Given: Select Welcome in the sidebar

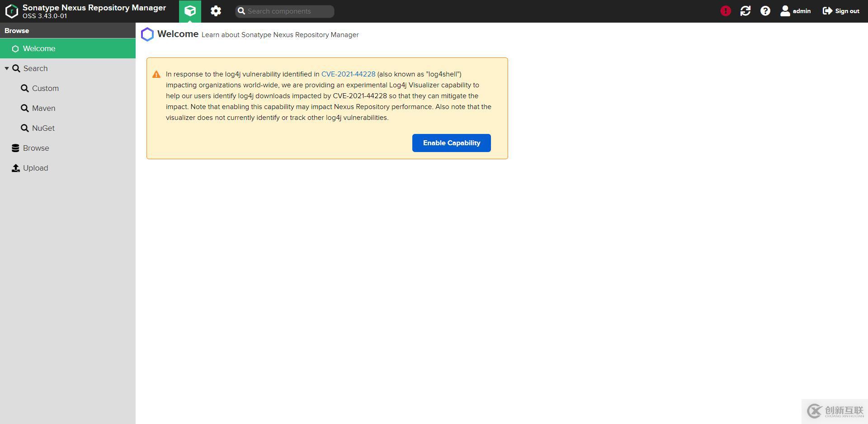Looking at the screenshot, I should click(x=68, y=48).
